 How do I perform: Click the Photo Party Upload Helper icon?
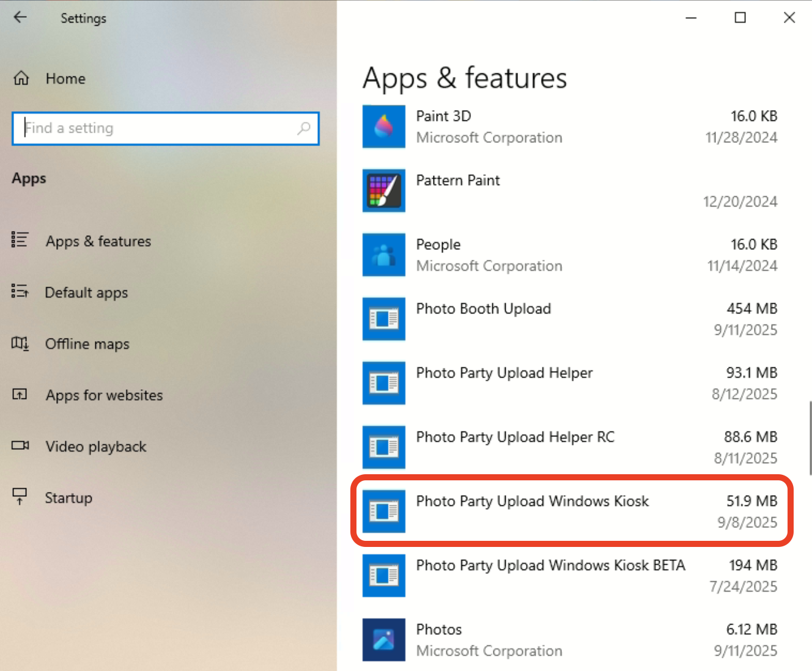[x=384, y=383]
